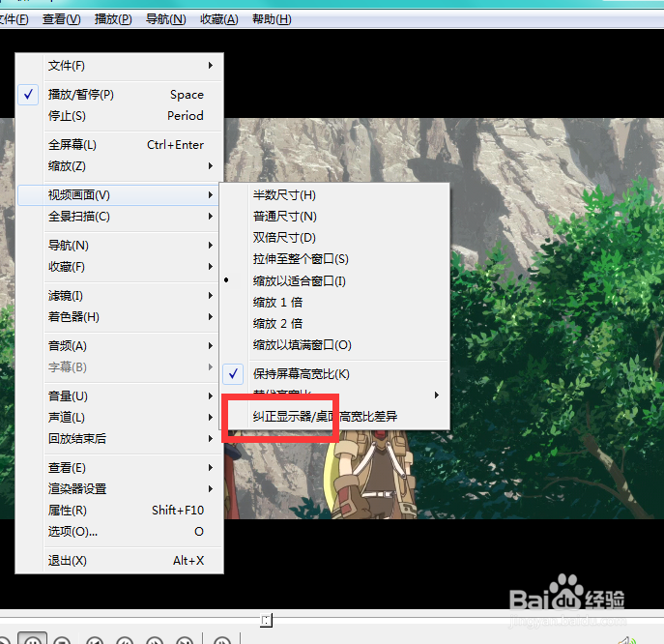Image resolution: width=664 pixels, height=644 pixels.
Task: Open the 收藏(A) menu in menu bar
Action: click(x=219, y=19)
